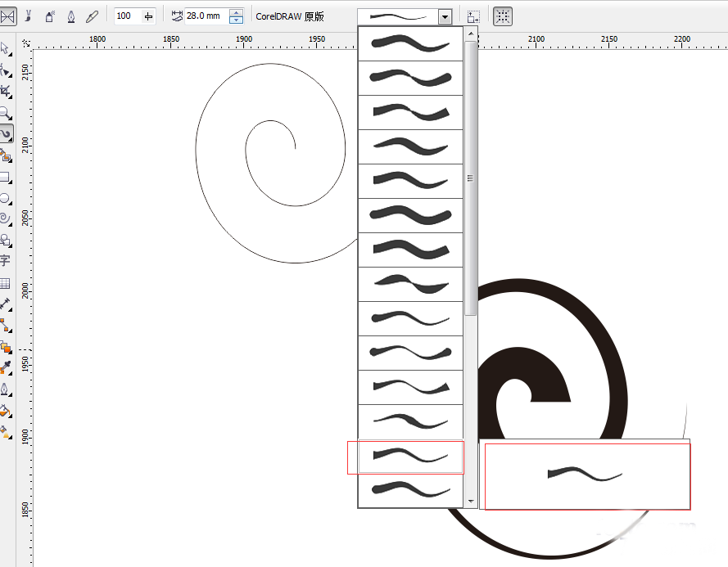Click the scroll-down arrow of stroke list
The height and width of the screenshot is (567, 728).
tap(471, 501)
